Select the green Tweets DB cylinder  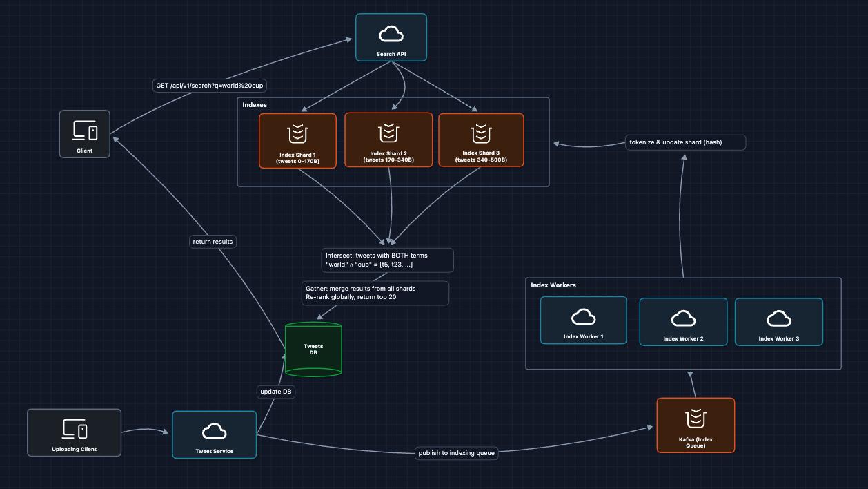[313, 349]
